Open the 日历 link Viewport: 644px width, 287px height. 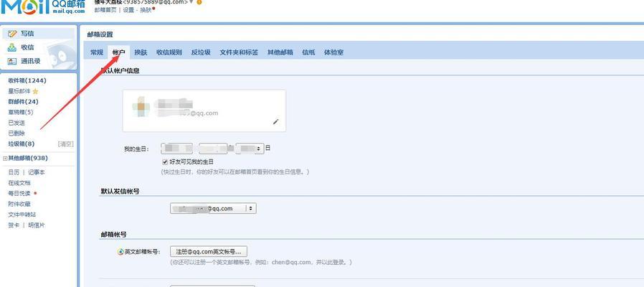pyautogui.click(x=14, y=173)
